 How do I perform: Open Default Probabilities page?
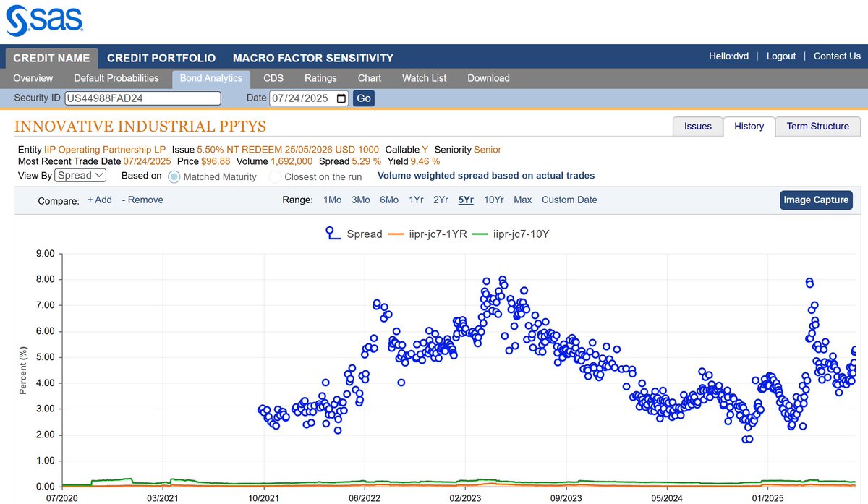pos(116,78)
